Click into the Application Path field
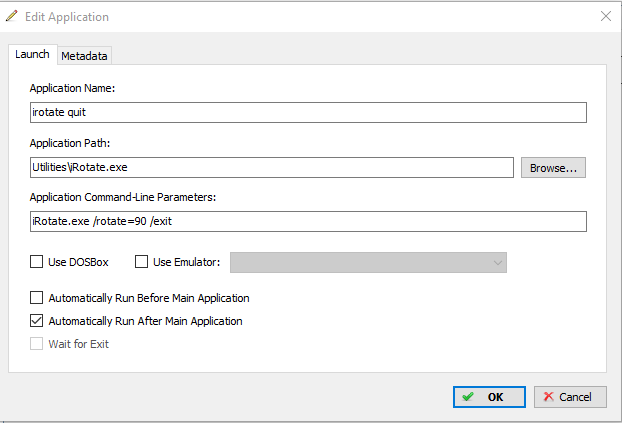This screenshot has width=622, height=423. pos(272,167)
